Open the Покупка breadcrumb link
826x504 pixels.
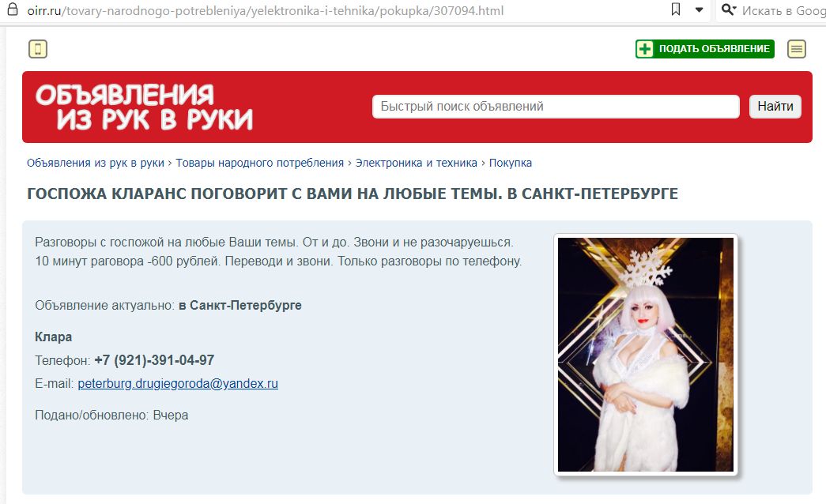(x=511, y=164)
